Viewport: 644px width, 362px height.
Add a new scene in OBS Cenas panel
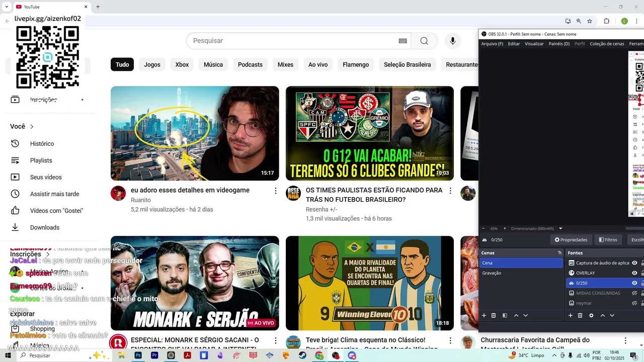[x=484, y=315]
